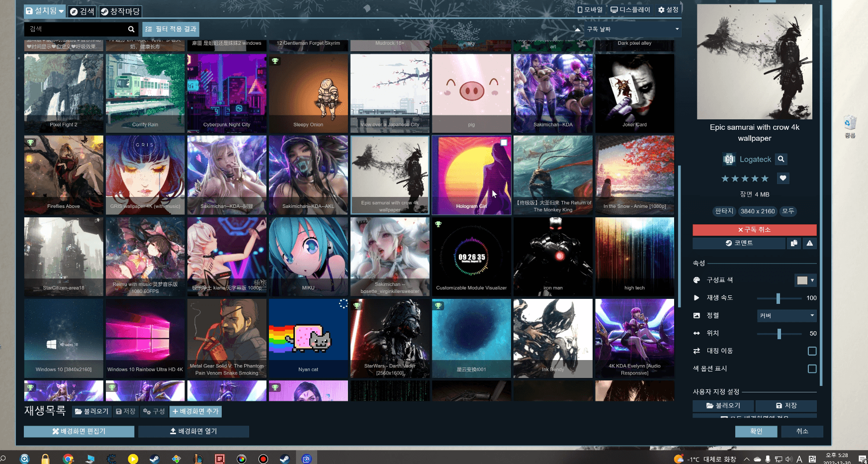
Task: Select the Nyan cat wallpaper thumbnail
Action: point(308,338)
